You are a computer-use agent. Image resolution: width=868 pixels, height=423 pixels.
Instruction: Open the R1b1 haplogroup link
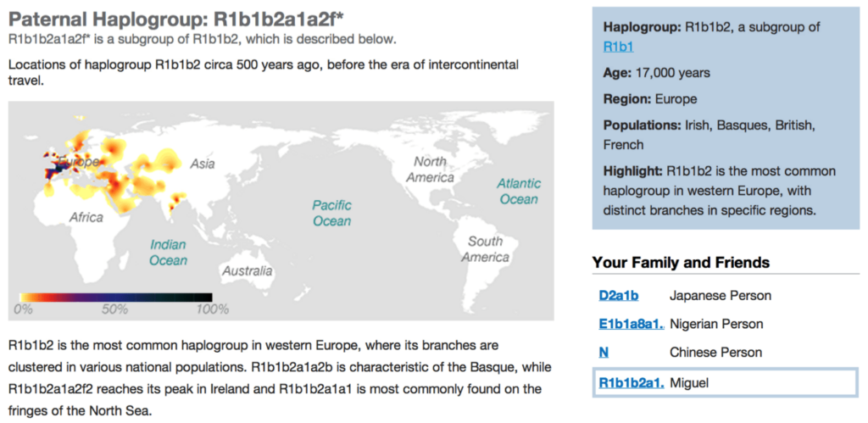[618, 47]
